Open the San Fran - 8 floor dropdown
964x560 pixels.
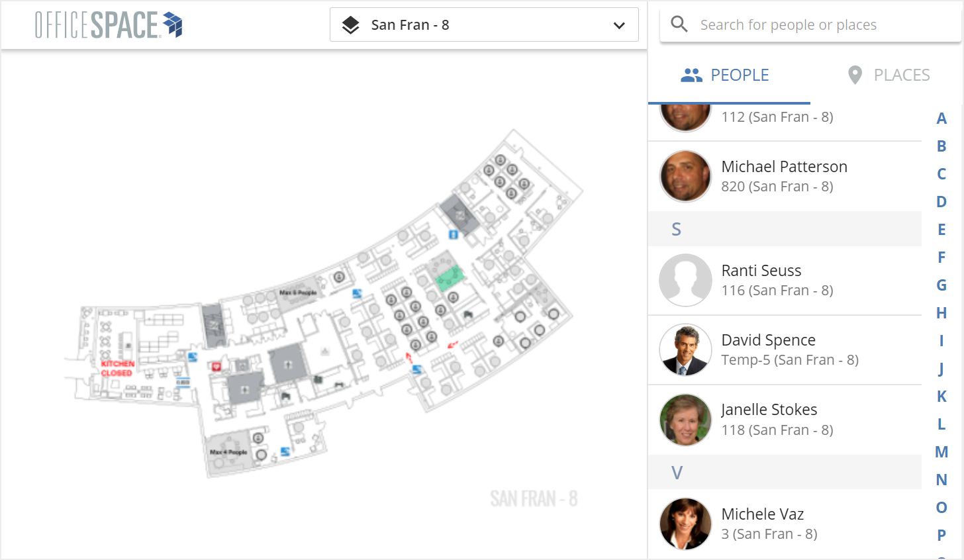tap(485, 24)
